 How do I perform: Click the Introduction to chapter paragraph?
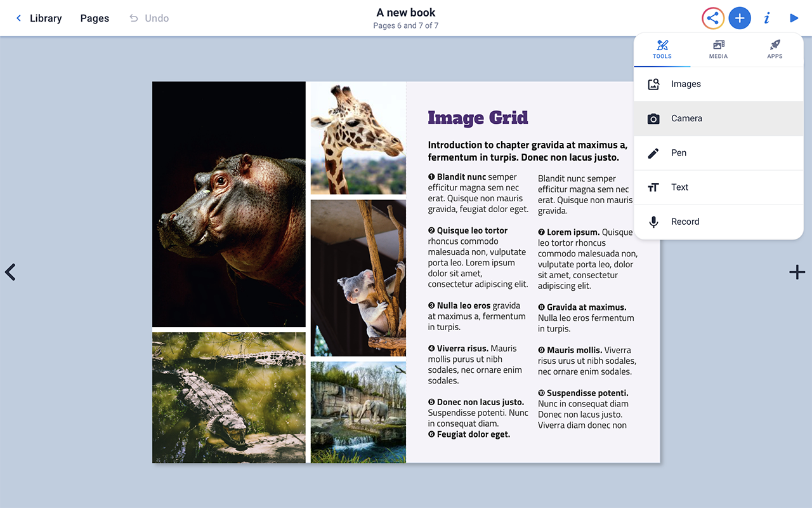pyautogui.click(x=527, y=151)
